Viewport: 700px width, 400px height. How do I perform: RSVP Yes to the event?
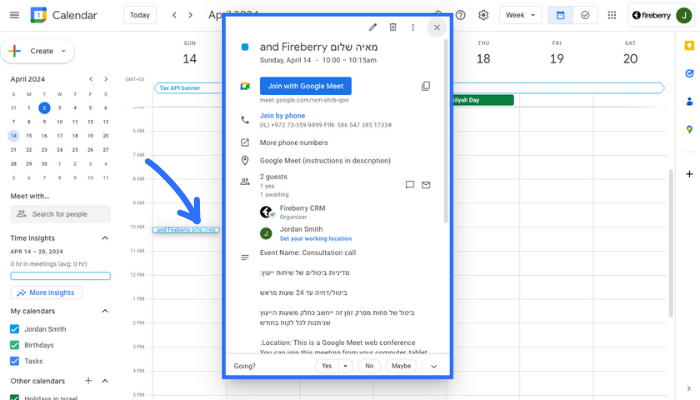pyautogui.click(x=327, y=366)
